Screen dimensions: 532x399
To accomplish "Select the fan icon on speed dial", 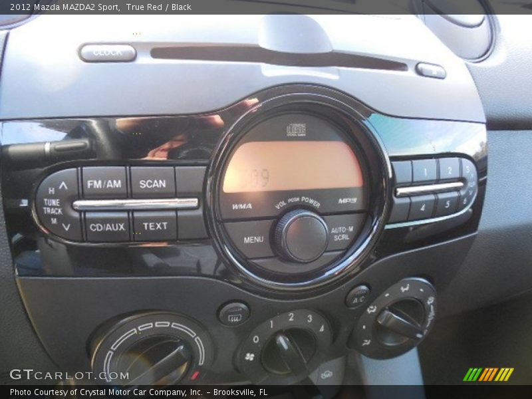I will tap(249, 357).
